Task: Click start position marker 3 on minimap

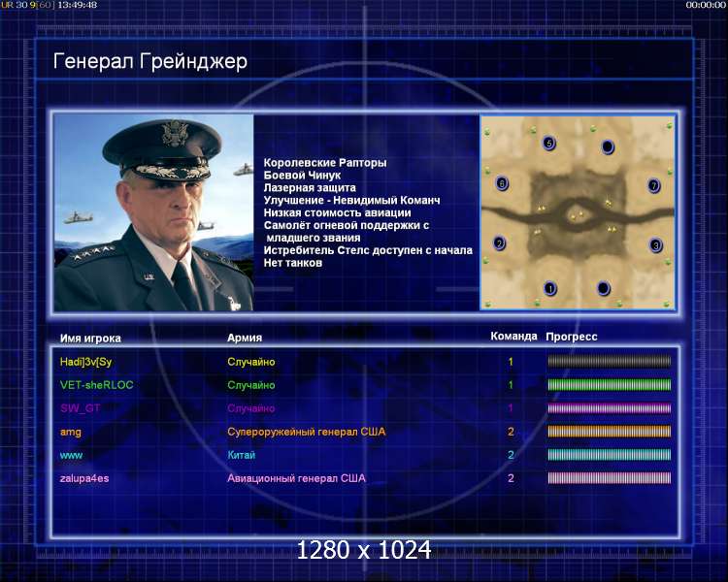Action: (x=655, y=244)
